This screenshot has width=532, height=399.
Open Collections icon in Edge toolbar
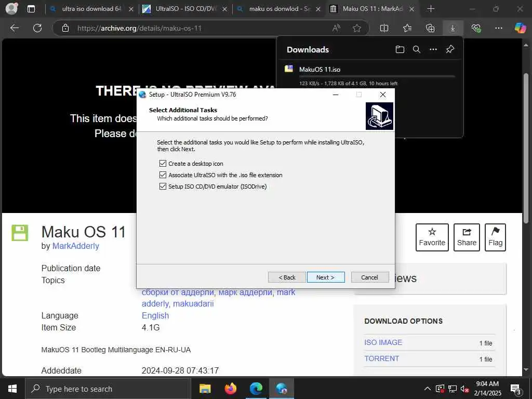pyautogui.click(x=430, y=28)
